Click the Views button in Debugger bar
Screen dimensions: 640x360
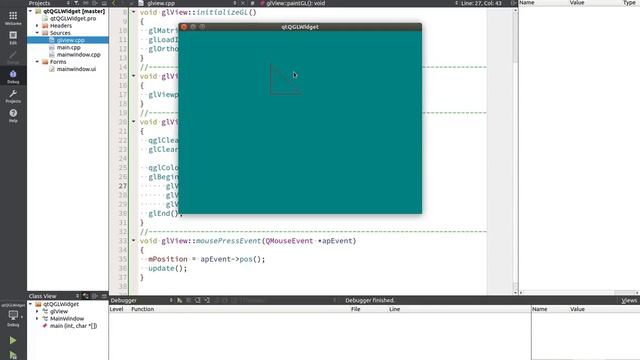629,300
